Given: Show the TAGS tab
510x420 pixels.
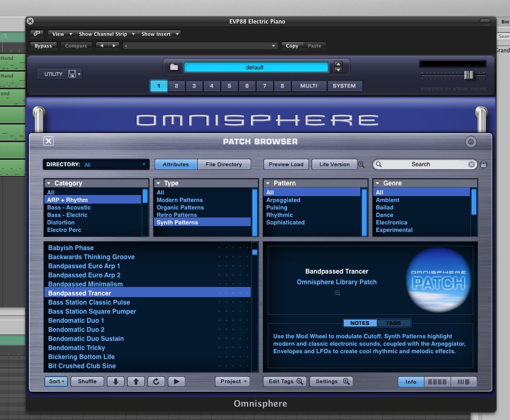Looking at the screenshot, I should click(393, 323).
